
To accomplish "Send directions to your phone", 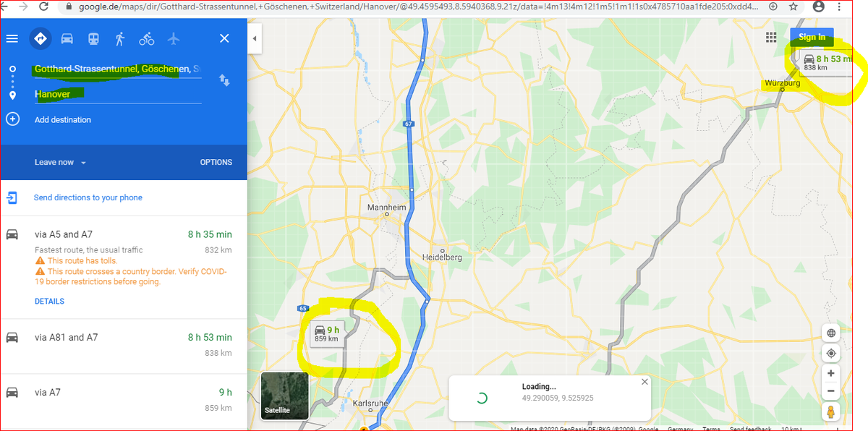I will coord(88,197).
